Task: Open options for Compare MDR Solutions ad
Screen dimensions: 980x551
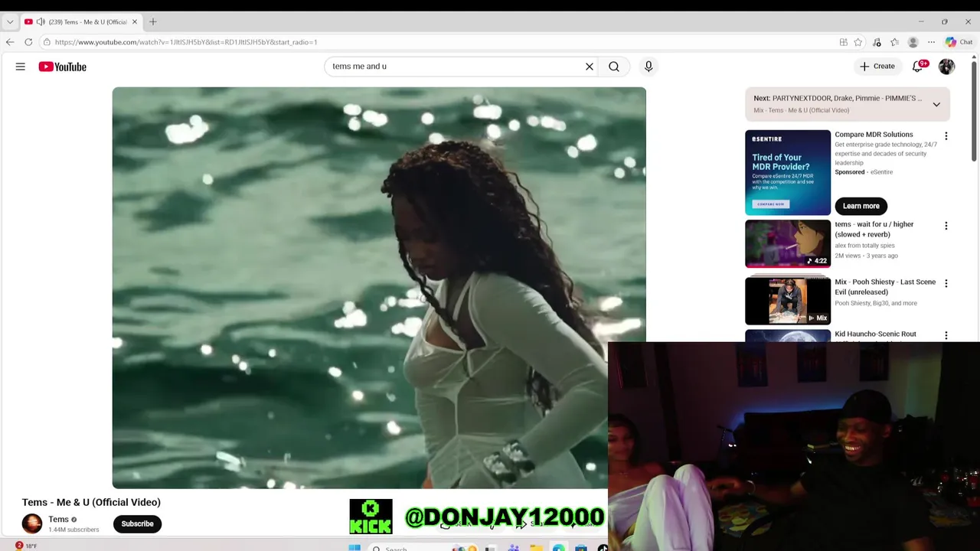Action: (x=946, y=136)
